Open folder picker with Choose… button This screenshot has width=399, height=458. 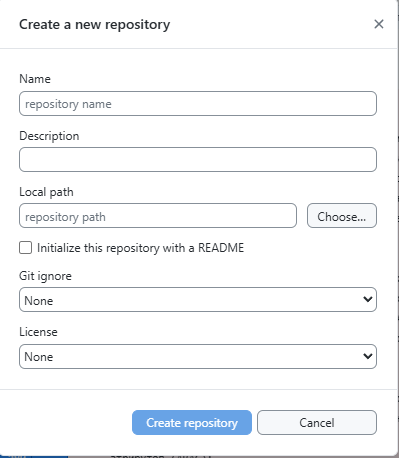coord(342,216)
